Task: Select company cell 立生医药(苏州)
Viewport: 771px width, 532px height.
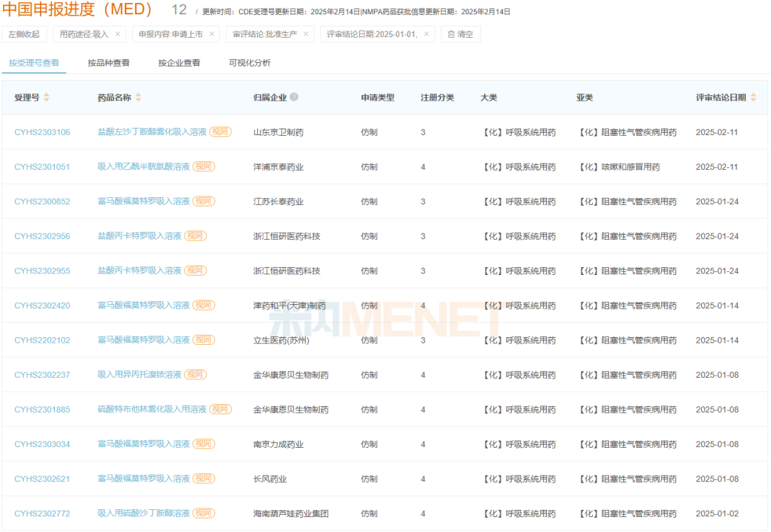Action: pos(281,340)
